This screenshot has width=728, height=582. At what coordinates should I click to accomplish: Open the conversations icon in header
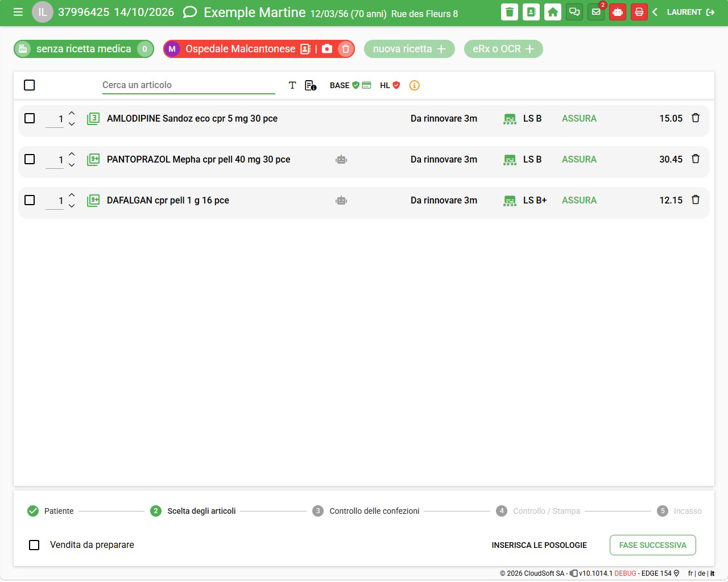pyautogui.click(x=574, y=12)
